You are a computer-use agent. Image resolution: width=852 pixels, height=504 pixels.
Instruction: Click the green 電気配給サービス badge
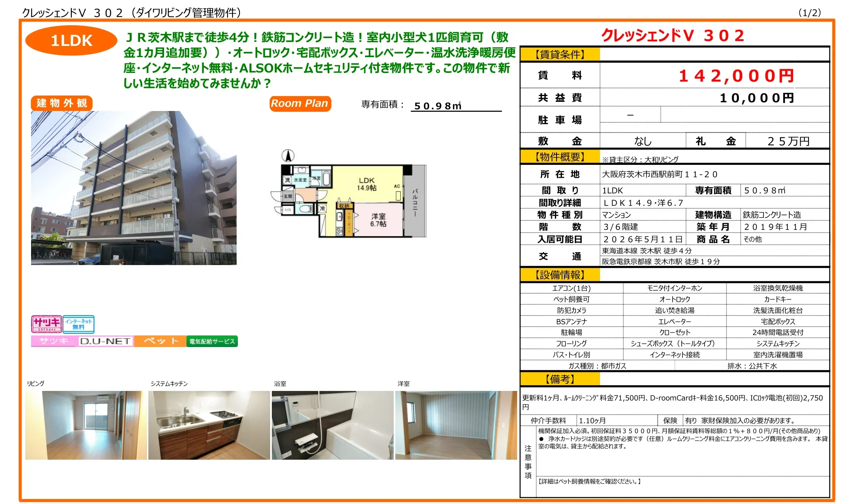point(212,341)
